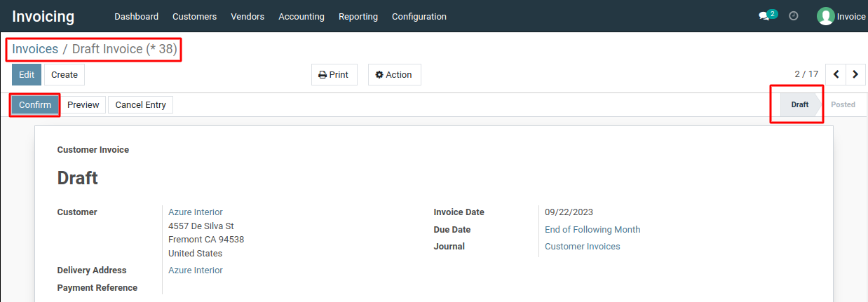Navigate back to Invoices breadcrumb
Viewport: 868px width, 302px height.
click(35, 50)
